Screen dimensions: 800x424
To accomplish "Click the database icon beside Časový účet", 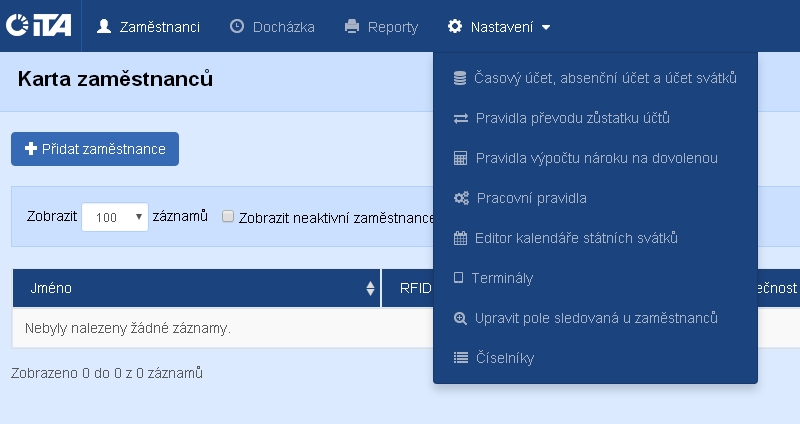I will (460, 78).
